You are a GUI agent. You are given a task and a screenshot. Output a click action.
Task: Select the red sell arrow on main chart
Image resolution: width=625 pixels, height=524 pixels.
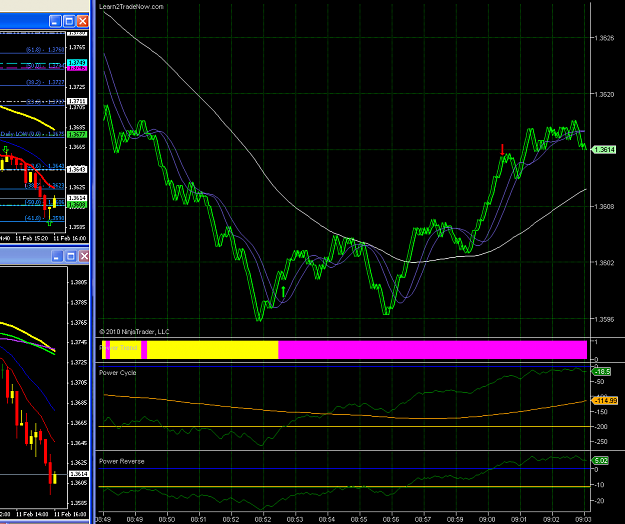click(x=502, y=150)
